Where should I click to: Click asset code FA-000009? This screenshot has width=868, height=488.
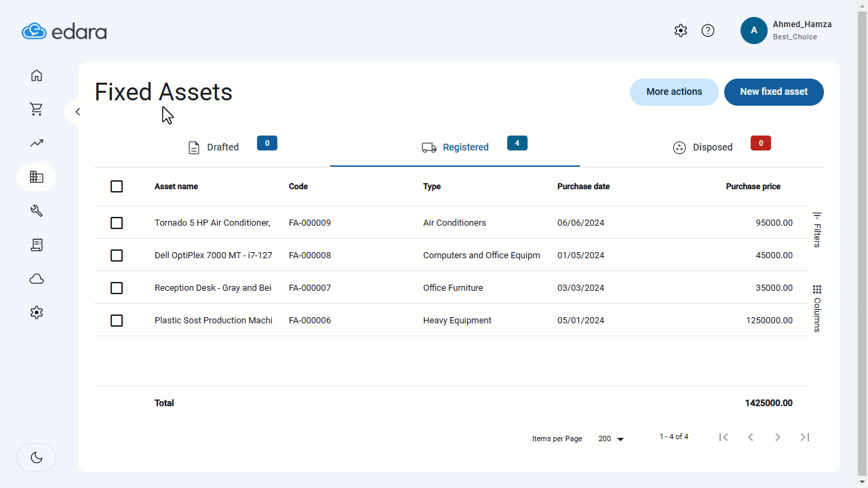point(310,223)
